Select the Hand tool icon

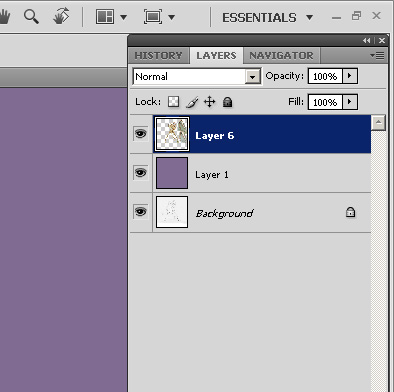pos(5,17)
